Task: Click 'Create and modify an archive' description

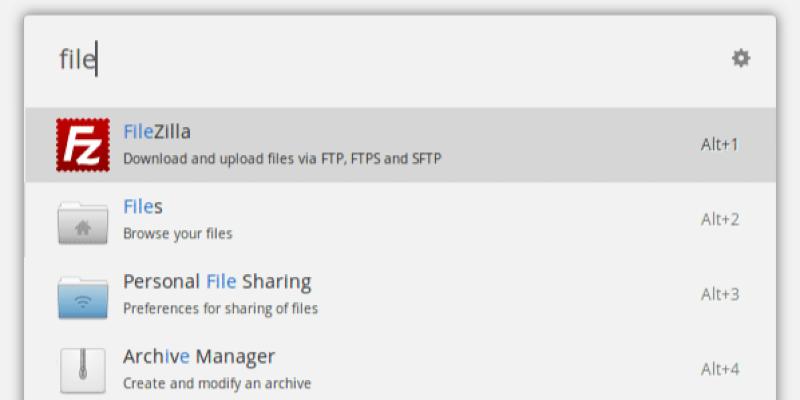Action: pyautogui.click(x=217, y=383)
